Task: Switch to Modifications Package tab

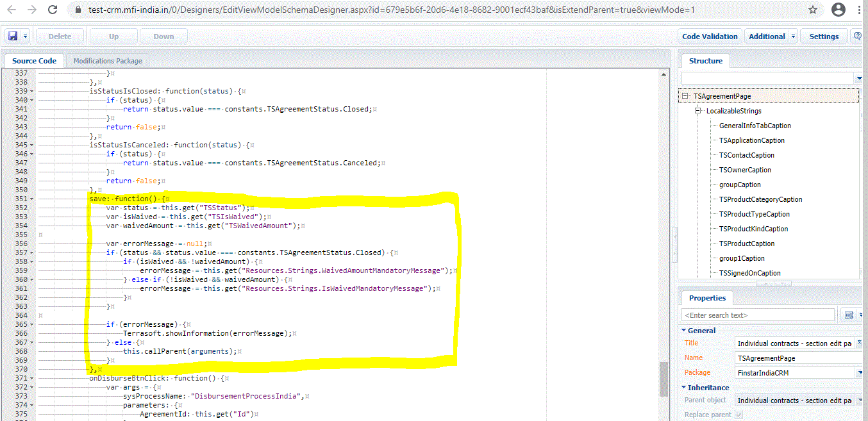Action: click(x=108, y=61)
